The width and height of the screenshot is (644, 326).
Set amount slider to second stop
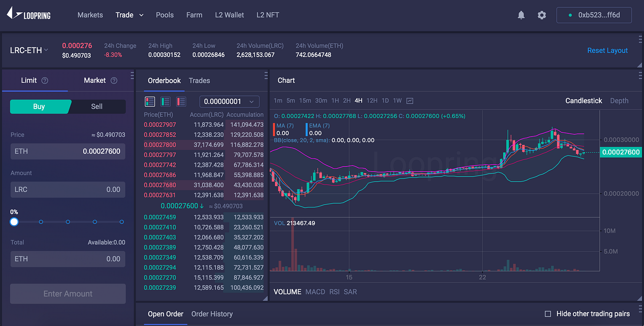[x=41, y=222]
